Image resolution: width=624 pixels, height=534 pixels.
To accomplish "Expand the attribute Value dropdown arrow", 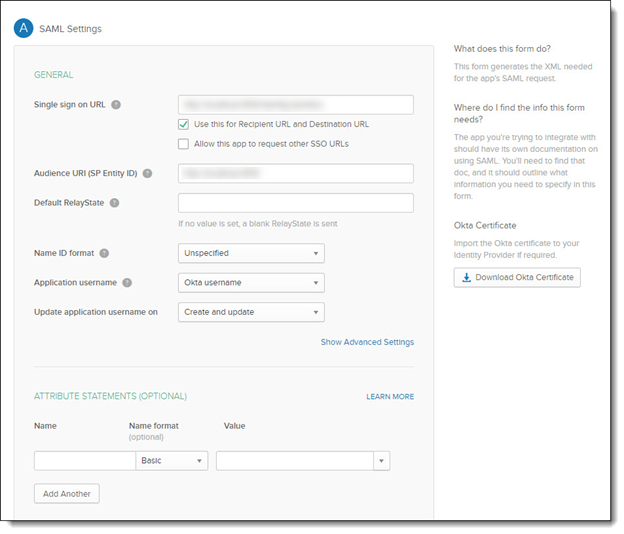I will (382, 461).
